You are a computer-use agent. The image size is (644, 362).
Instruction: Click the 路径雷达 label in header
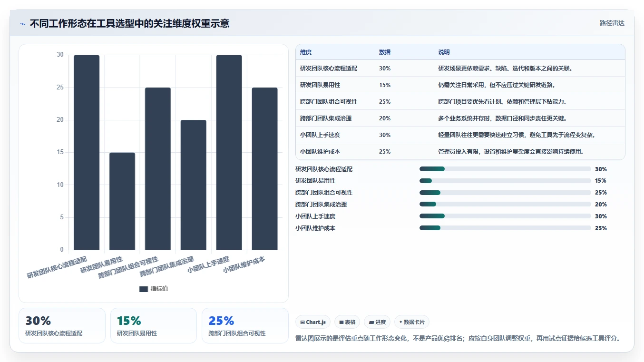point(612,23)
